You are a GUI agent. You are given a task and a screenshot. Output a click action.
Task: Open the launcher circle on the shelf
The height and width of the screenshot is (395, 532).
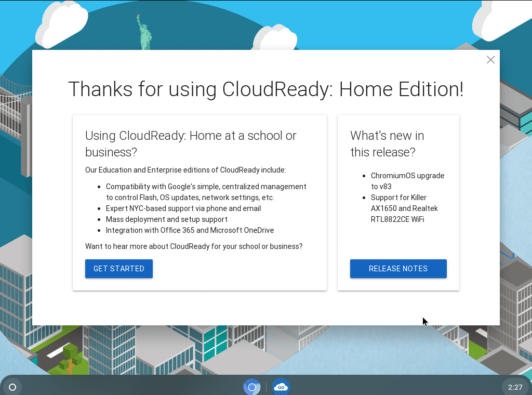pyautogui.click(x=12, y=387)
